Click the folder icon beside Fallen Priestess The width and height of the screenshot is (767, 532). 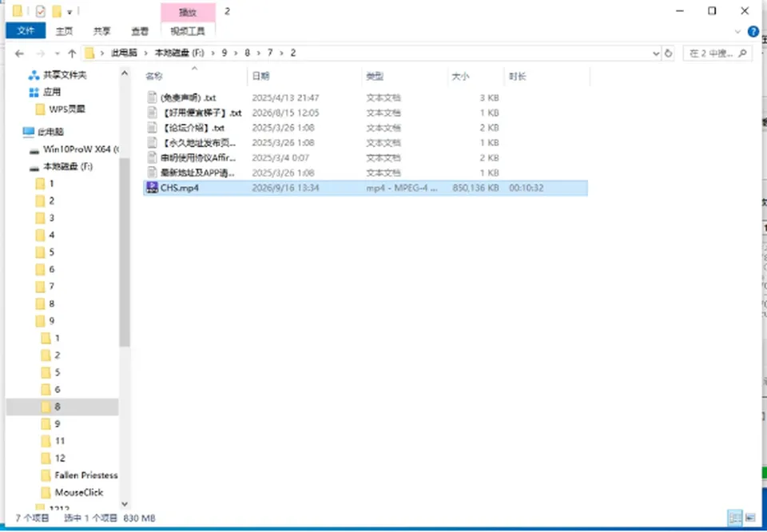(x=46, y=475)
